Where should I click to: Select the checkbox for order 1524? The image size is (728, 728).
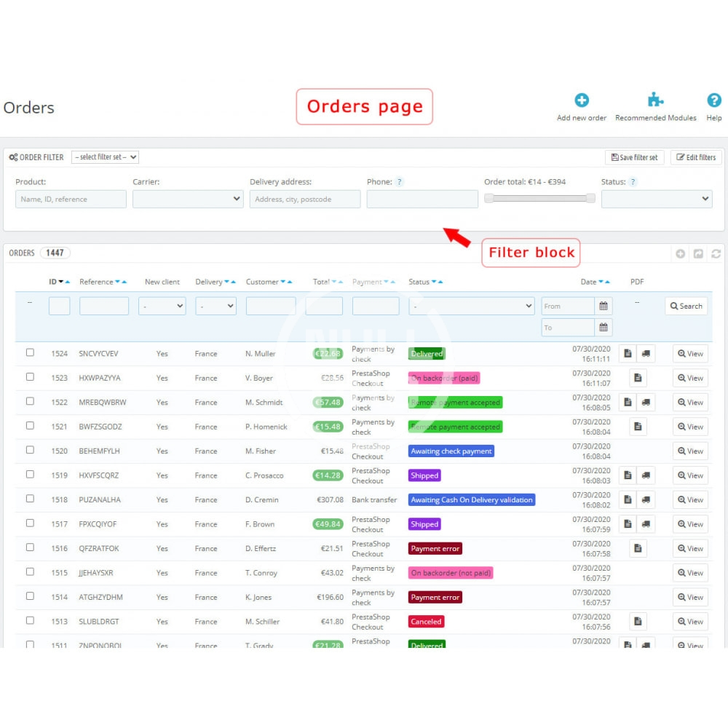point(30,352)
